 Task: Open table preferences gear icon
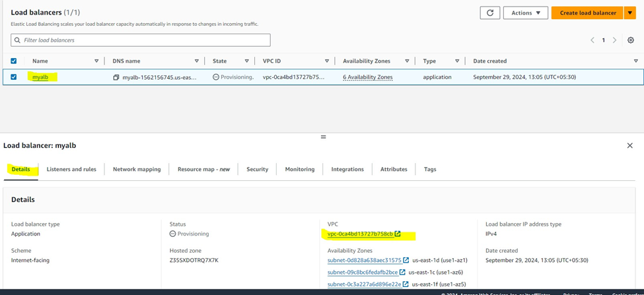(x=630, y=40)
